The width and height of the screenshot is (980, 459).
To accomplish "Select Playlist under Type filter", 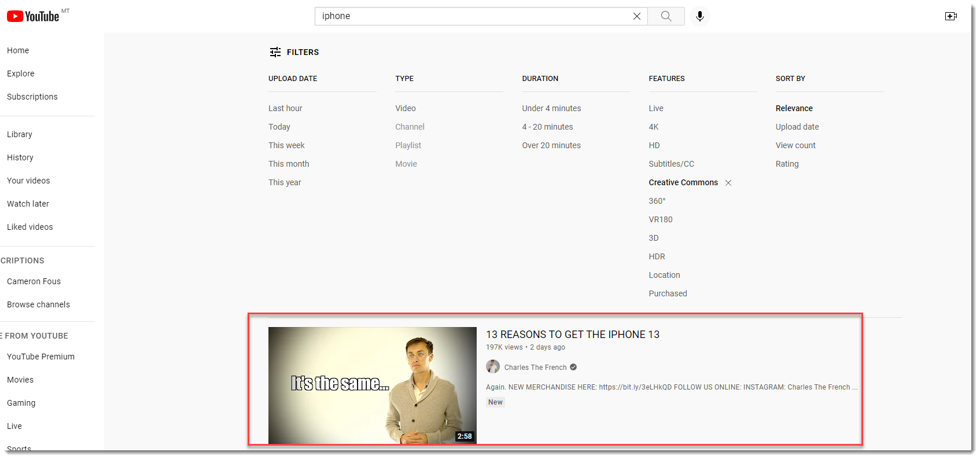I will 408,145.
